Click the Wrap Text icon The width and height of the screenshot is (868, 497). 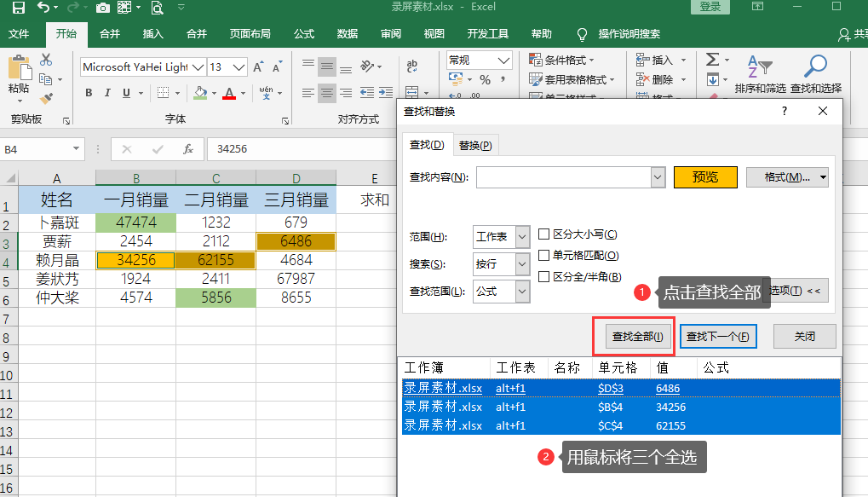[411, 66]
